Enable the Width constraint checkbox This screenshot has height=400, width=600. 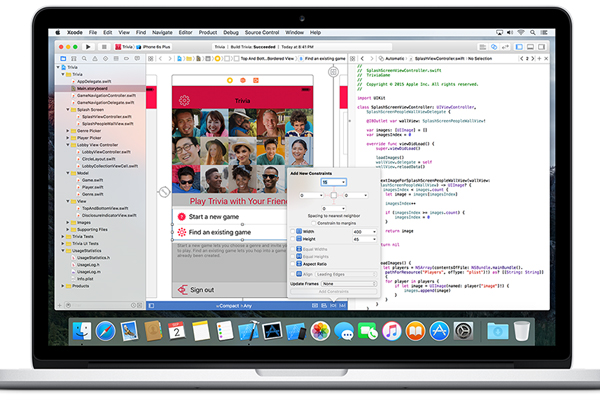coord(292,231)
